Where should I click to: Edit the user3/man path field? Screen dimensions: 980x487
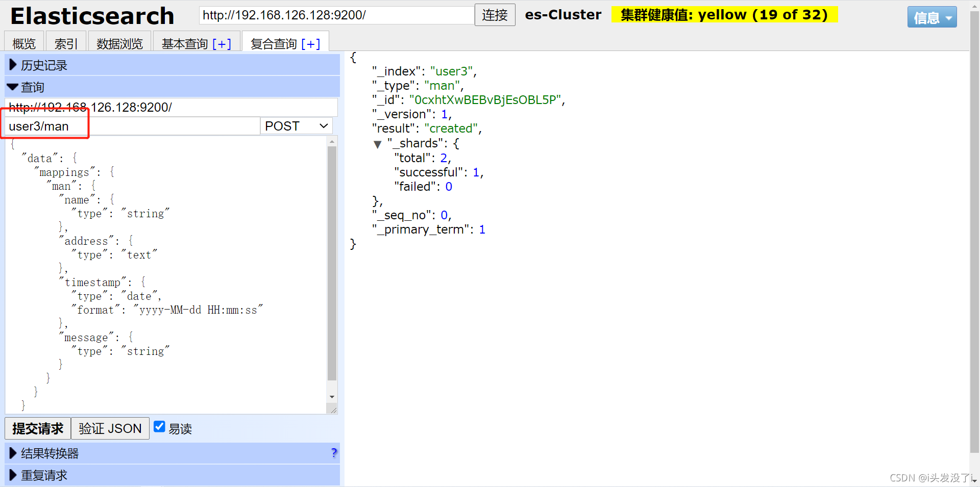pos(132,126)
